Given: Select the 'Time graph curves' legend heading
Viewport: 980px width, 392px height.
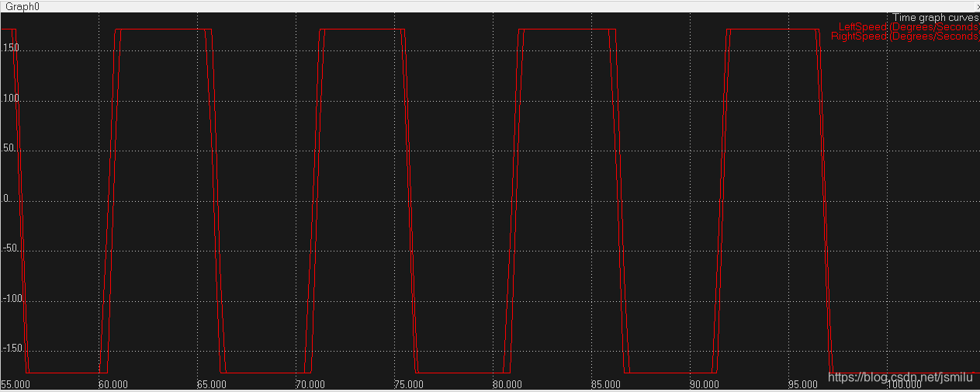Looking at the screenshot, I should point(936,17).
